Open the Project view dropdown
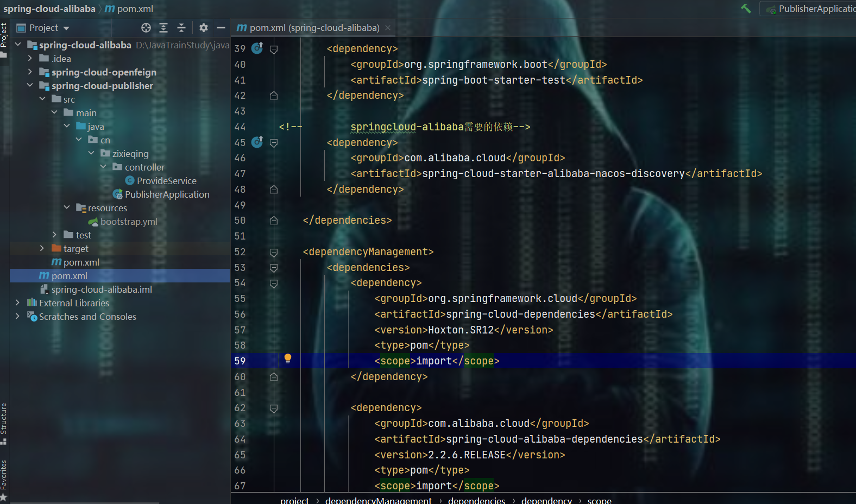856x504 pixels. pyautogui.click(x=43, y=28)
